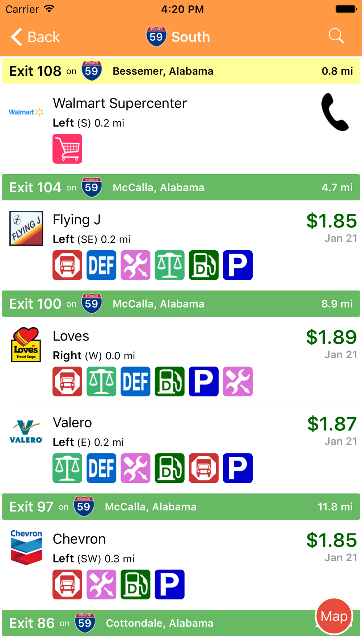Screen dimensions: 362x644
Task: Call Walmart Supercenter via phone icon
Action: pyautogui.click(x=335, y=112)
